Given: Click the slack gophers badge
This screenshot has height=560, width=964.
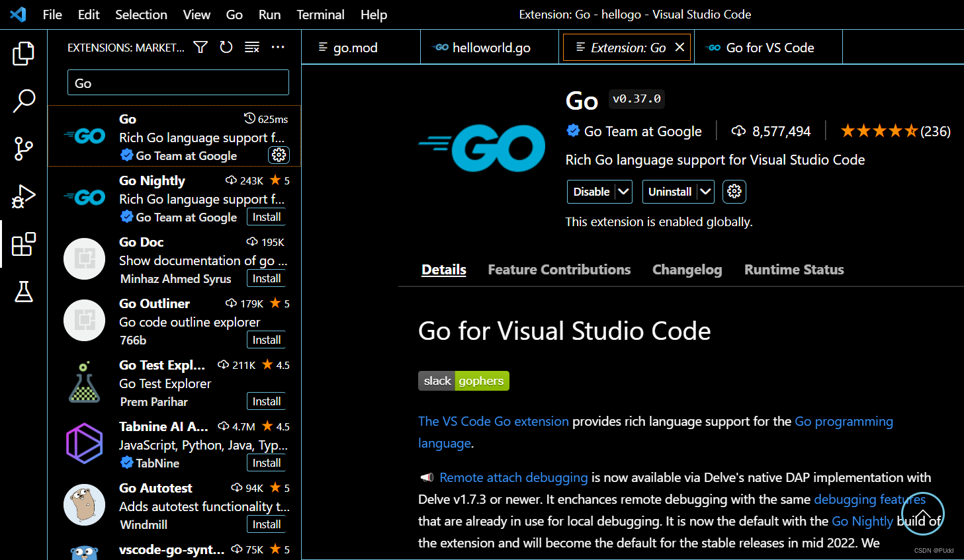Looking at the screenshot, I should pos(464,381).
